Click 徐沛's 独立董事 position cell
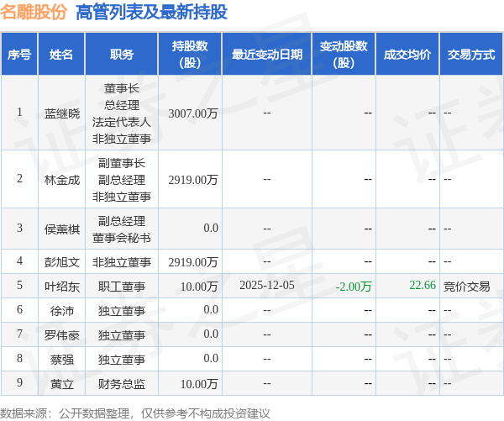Screen dimensions: 504x421 [x=122, y=311]
